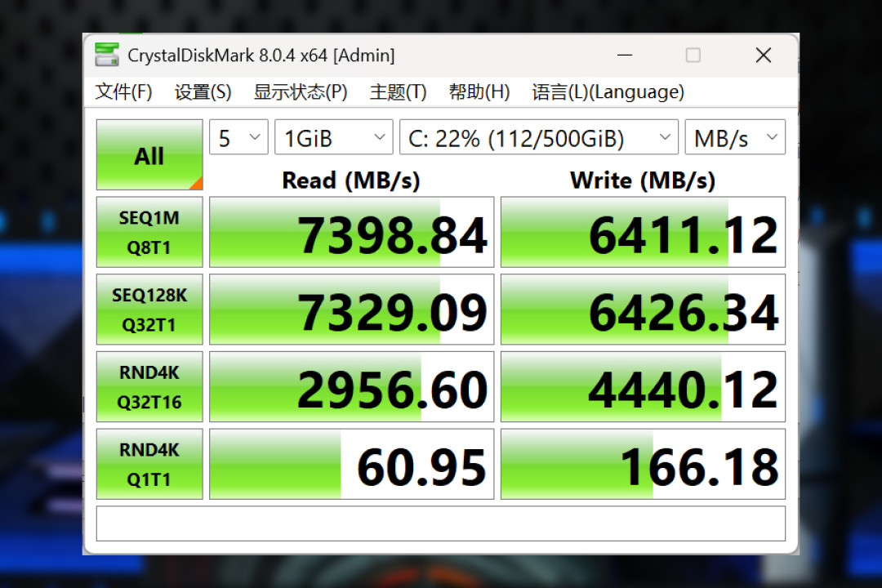Open the test count dropdown showing 5
The image size is (882, 588).
tap(238, 136)
